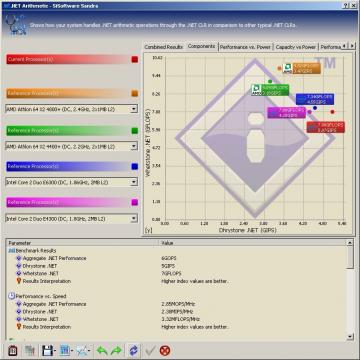Viewport: 360px width, 360px height.
Task: Toggle the blue Reference Processor color square
Action: point(135,167)
